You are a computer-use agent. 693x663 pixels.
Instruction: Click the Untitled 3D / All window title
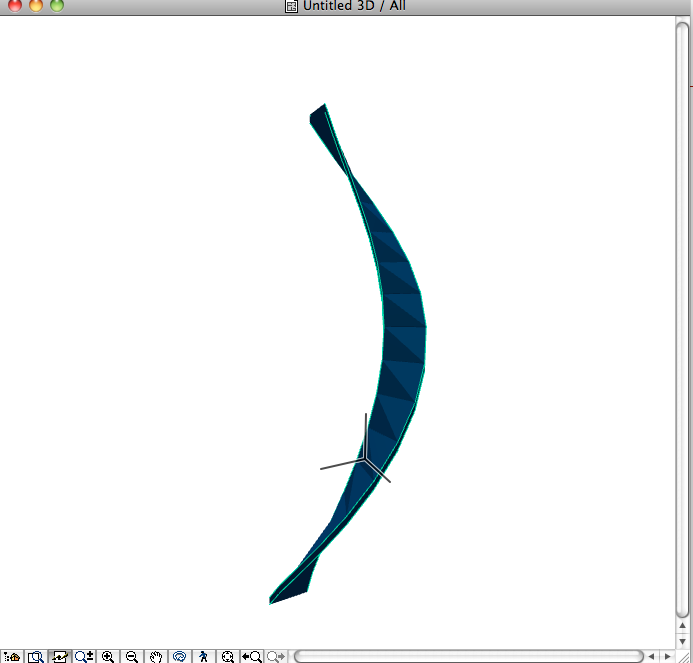click(x=354, y=6)
